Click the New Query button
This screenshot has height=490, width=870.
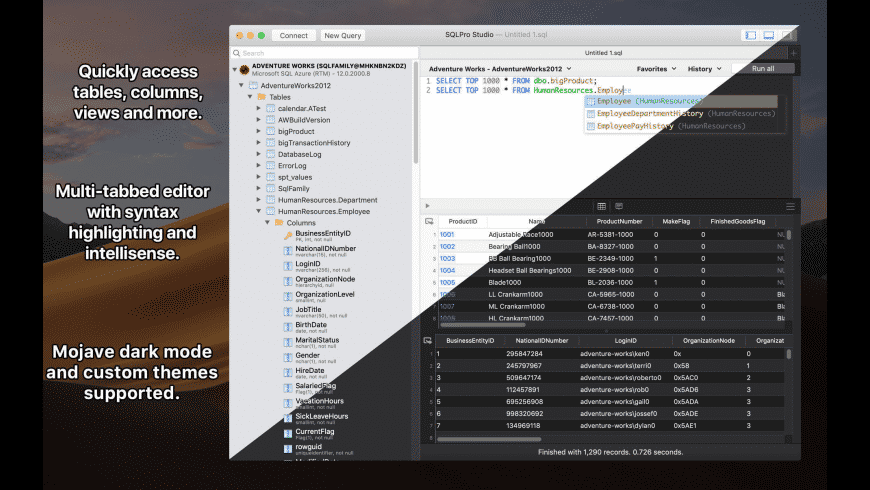pyautogui.click(x=342, y=35)
